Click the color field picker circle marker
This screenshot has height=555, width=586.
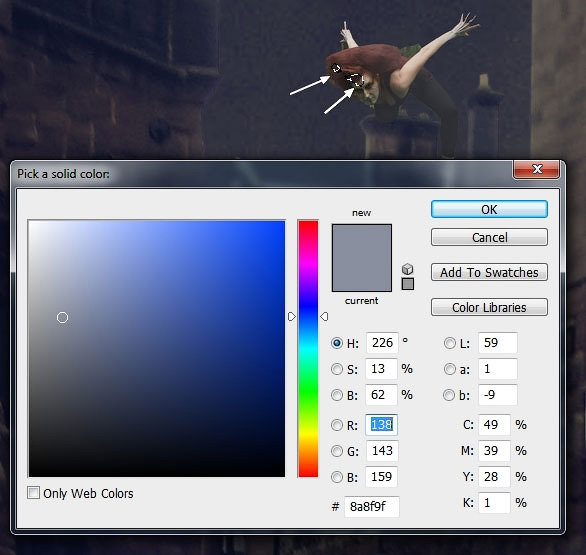coord(62,317)
